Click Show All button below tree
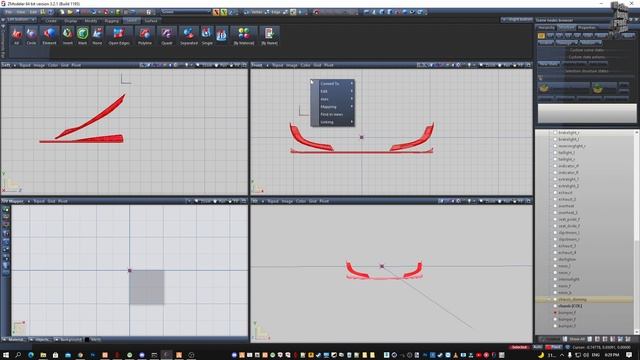Screen dimensions: 640x360 [577, 339]
